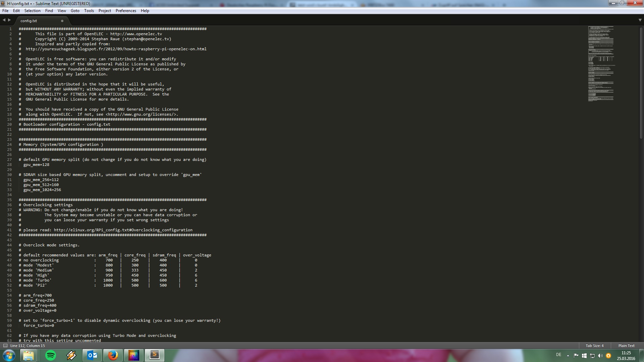Click the Windows logo tray icon

click(584, 356)
